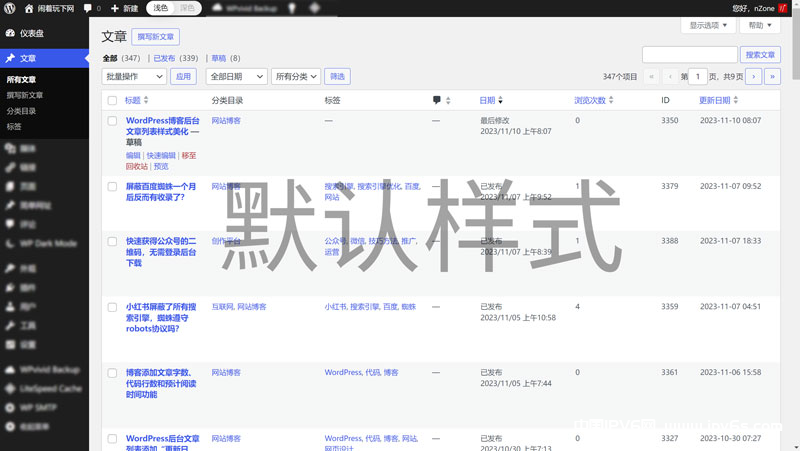
Task: Expand the 显示选项 screen options panel
Action: coord(708,25)
